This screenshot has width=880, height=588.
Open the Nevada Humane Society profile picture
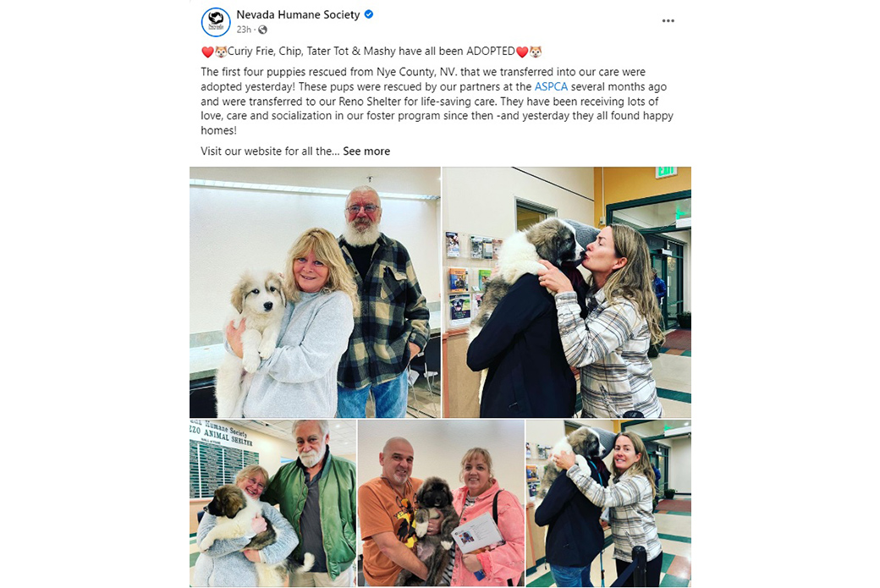click(216, 22)
